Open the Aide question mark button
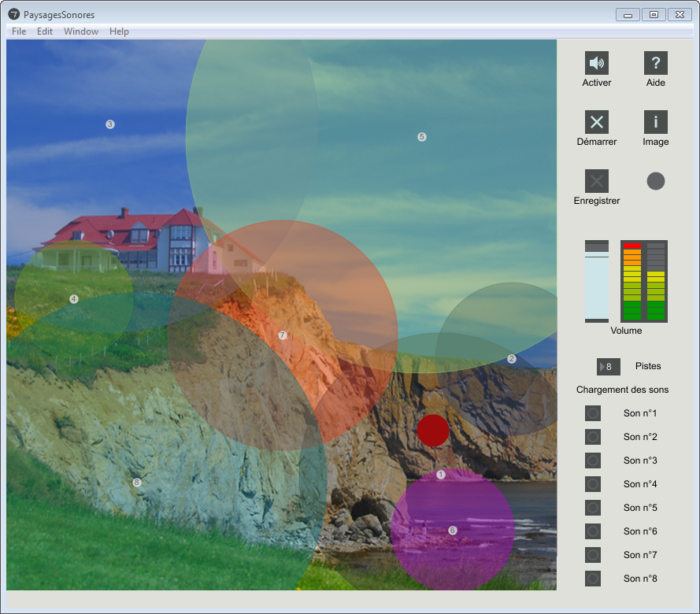Viewport: 700px width, 614px height. (x=655, y=63)
